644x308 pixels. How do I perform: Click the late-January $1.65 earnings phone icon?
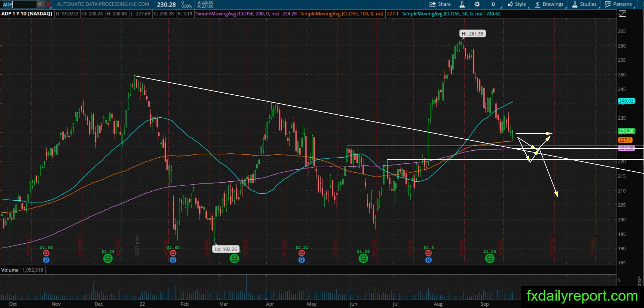pyautogui.click(x=173, y=253)
